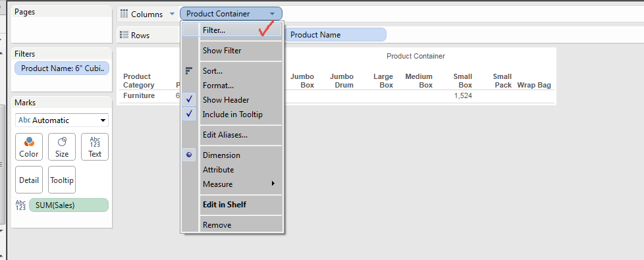Click the Pages shelf title

24,12
